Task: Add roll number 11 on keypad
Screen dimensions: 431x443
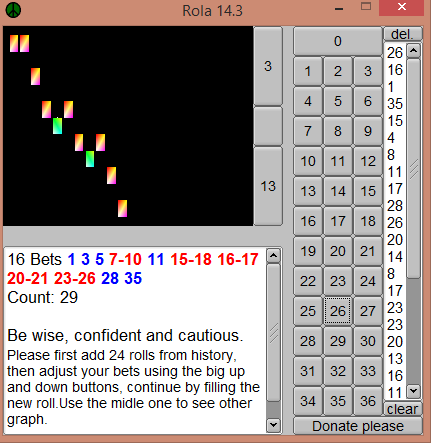Action: (338, 161)
